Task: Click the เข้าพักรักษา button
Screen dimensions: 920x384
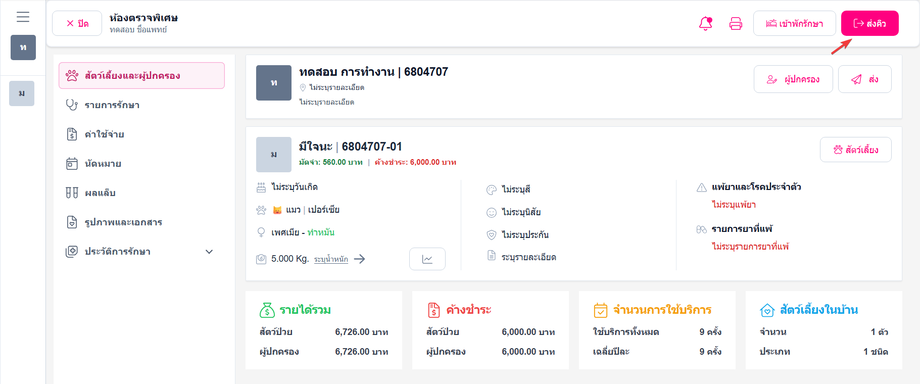Action: click(794, 23)
